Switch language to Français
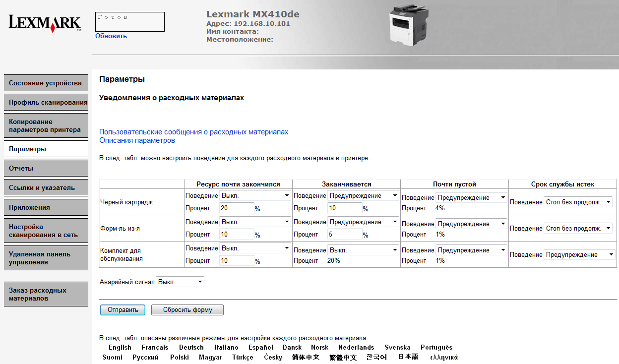Viewport: 619px width, 364px height. click(155, 347)
